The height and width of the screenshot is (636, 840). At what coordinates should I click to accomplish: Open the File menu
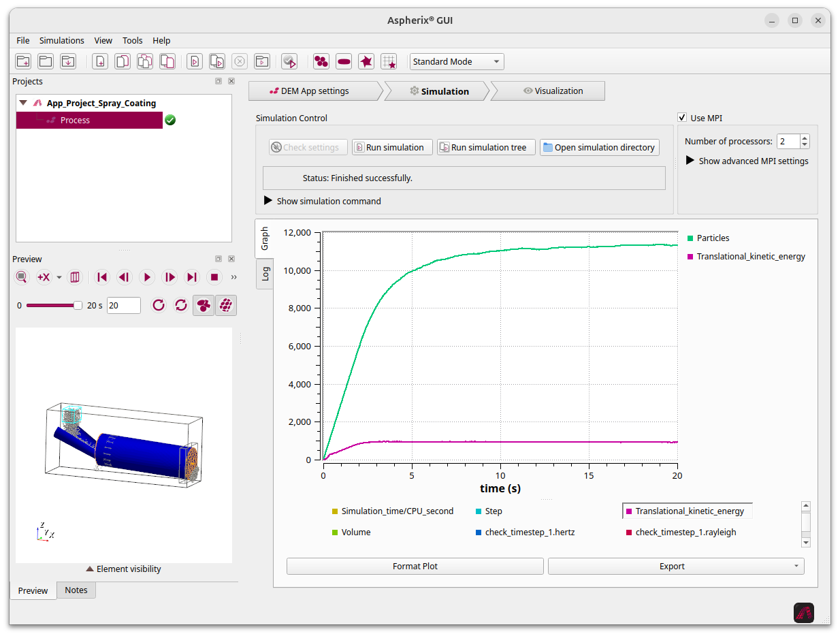(23, 41)
